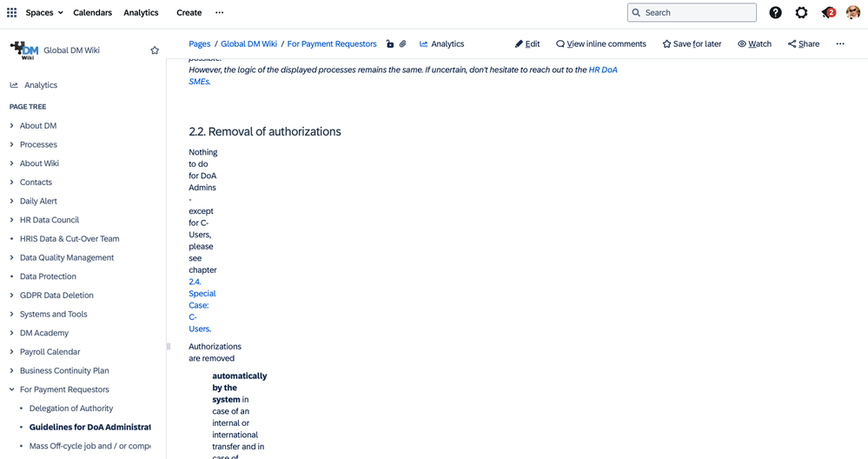This screenshot has height=459, width=868.
Task: Save page for later
Action: point(692,43)
